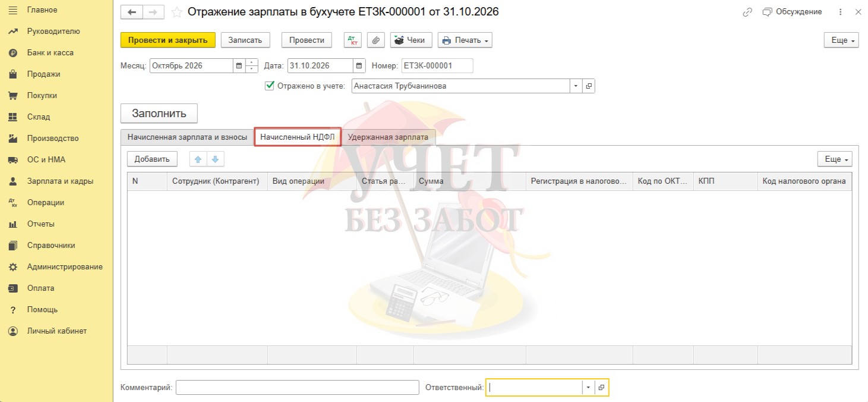Expand the Ответственный dropdown list
The image size is (868, 402).
coord(588,388)
